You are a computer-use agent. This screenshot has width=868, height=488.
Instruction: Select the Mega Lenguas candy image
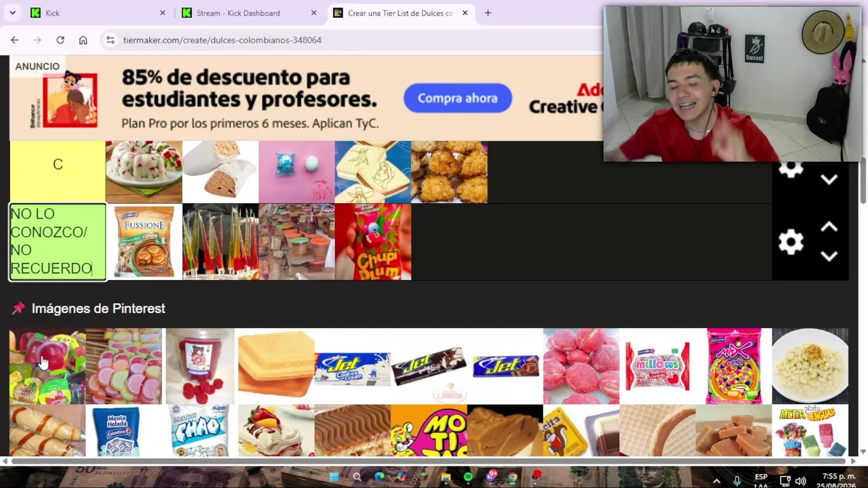click(810, 430)
